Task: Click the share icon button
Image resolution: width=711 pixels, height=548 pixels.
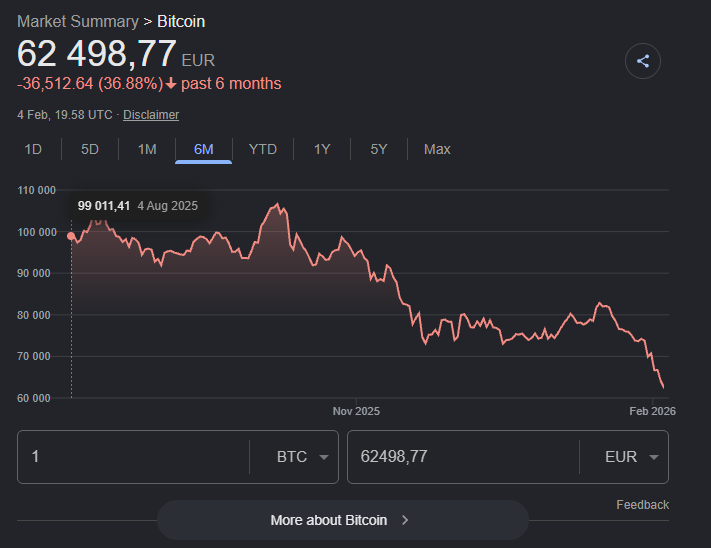Action: coord(643,61)
